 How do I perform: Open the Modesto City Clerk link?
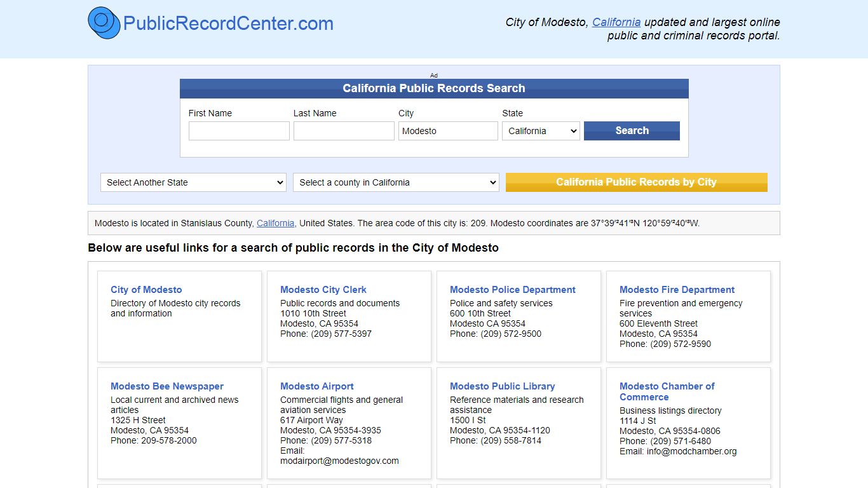[323, 290]
